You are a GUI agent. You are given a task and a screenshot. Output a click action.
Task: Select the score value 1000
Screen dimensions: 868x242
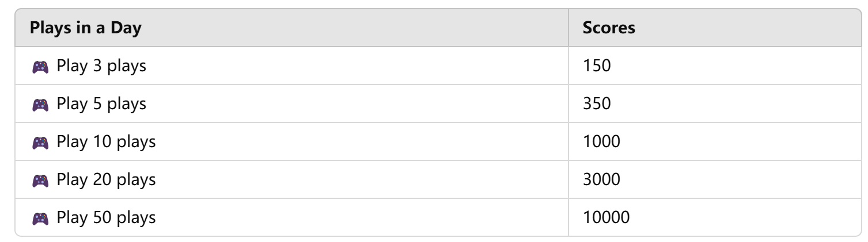[601, 143]
